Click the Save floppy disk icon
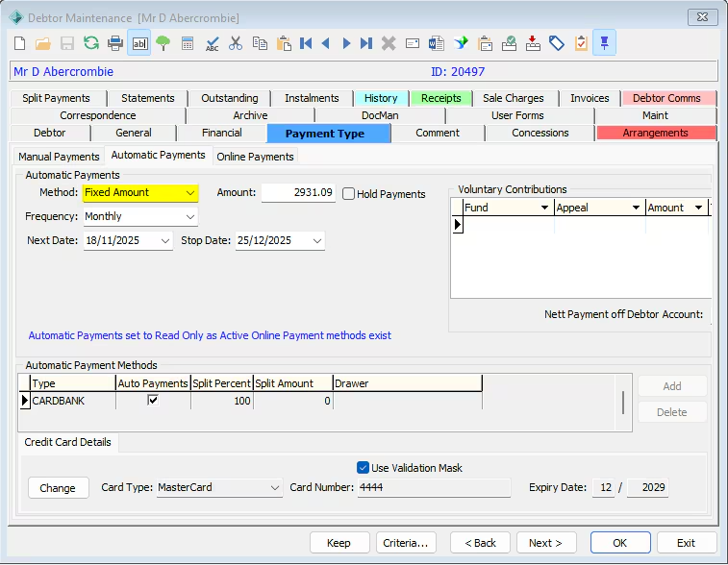The width and height of the screenshot is (728, 565). (x=67, y=43)
